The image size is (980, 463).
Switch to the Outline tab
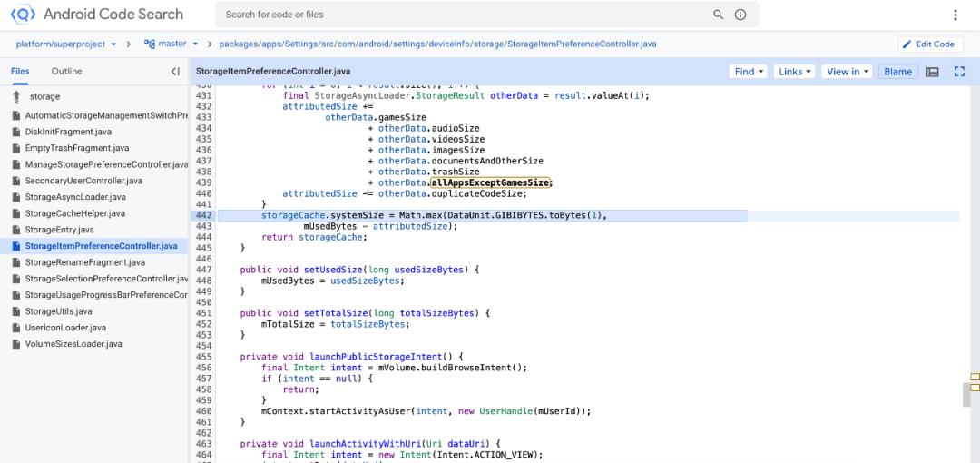pos(66,71)
